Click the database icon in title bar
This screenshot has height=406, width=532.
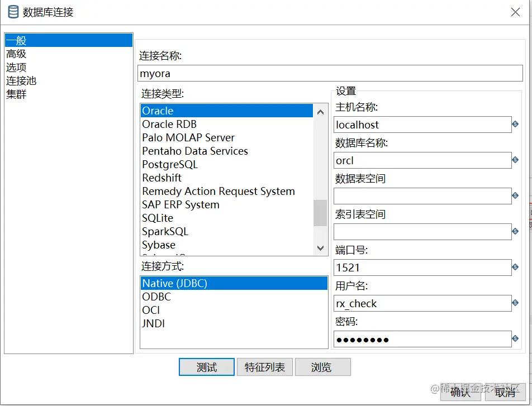[x=13, y=12]
